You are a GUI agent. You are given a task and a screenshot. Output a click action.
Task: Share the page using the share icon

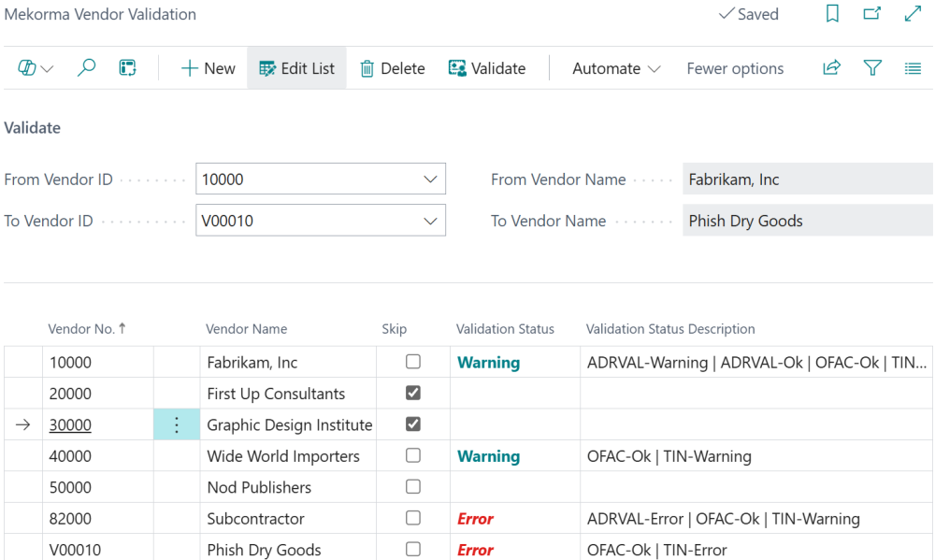[831, 67]
